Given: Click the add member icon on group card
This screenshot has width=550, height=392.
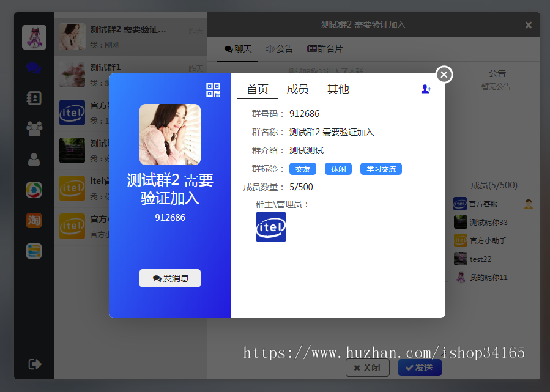Looking at the screenshot, I should [x=426, y=89].
